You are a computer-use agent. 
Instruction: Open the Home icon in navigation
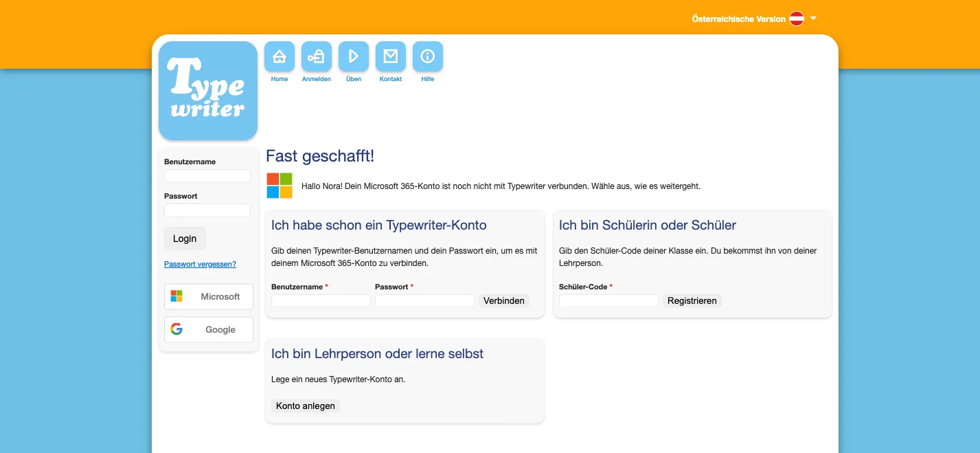[x=280, y=56]
